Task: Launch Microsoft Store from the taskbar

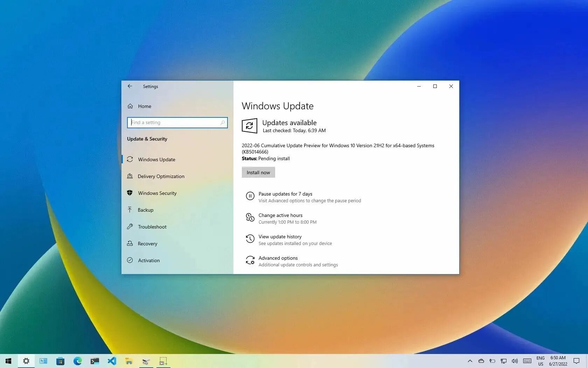Action: 60,361
